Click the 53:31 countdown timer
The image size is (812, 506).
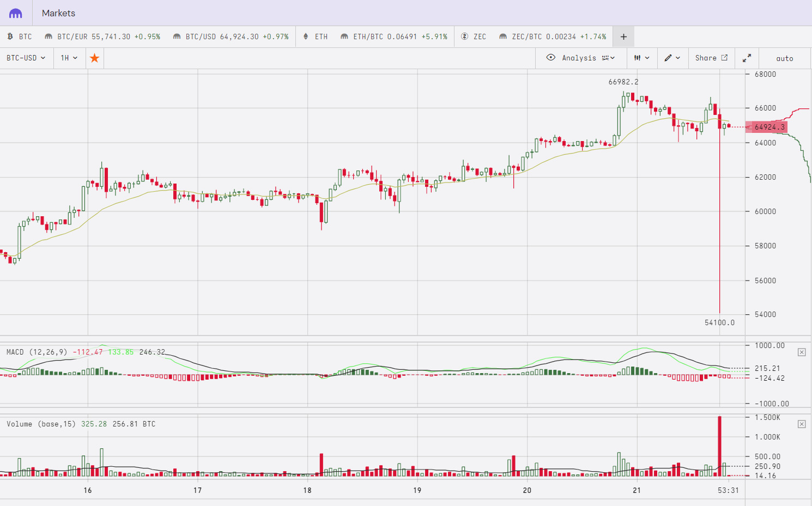click(x=728, y=490)
